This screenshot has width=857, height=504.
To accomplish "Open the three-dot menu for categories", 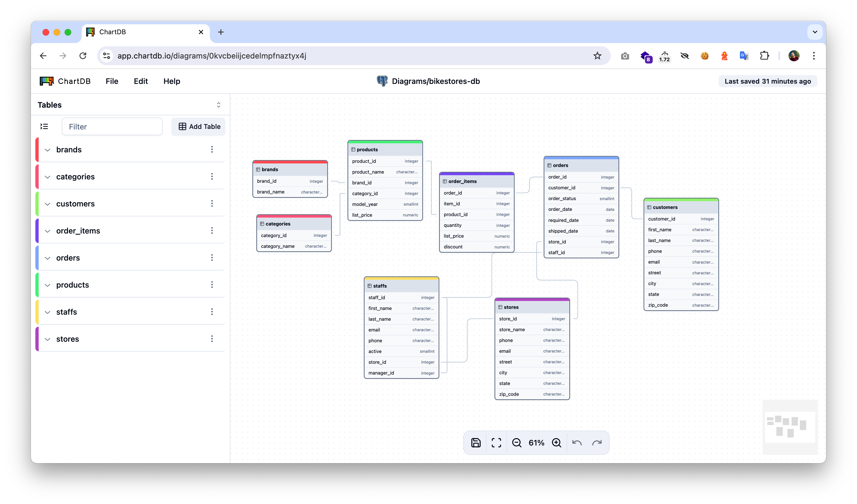I will tap(212, 176).
